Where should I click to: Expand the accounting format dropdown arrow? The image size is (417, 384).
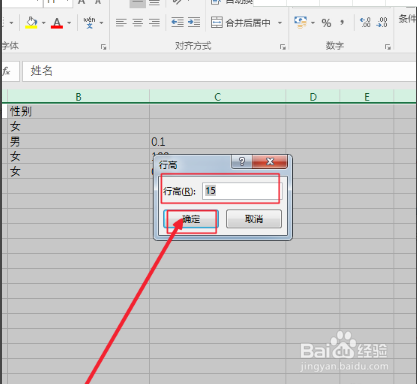click(x=313, y=23)
